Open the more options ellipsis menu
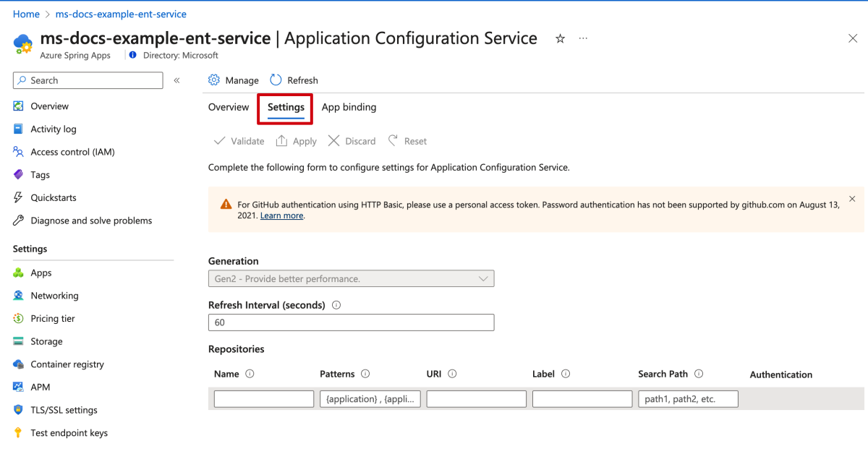 [x=583, y=38]
